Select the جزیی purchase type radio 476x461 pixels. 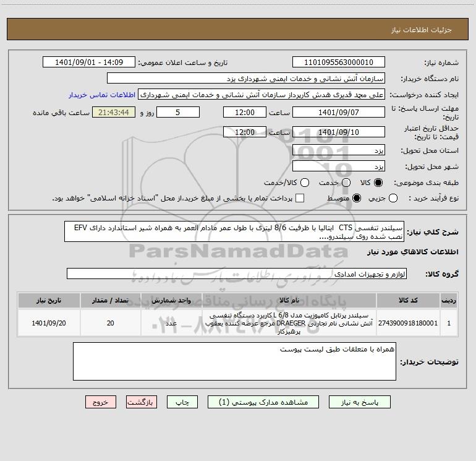[393, 198]
